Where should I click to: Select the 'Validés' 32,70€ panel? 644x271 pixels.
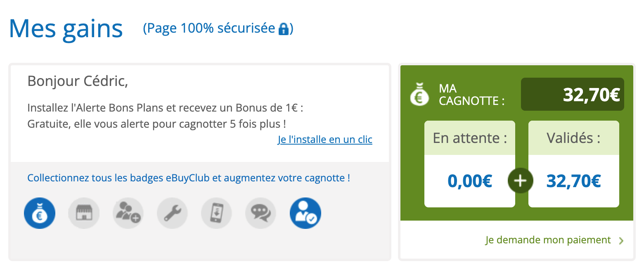[574, 164]
